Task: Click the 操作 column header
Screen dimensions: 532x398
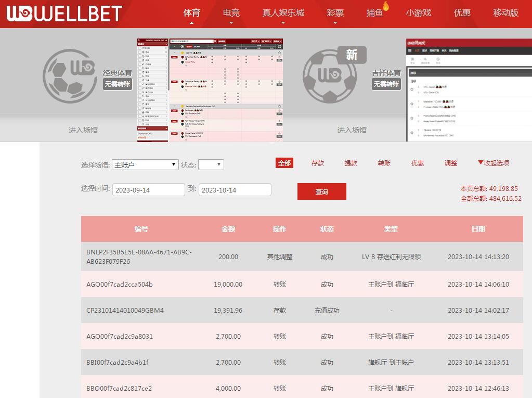Action: (x=280, y=229)
